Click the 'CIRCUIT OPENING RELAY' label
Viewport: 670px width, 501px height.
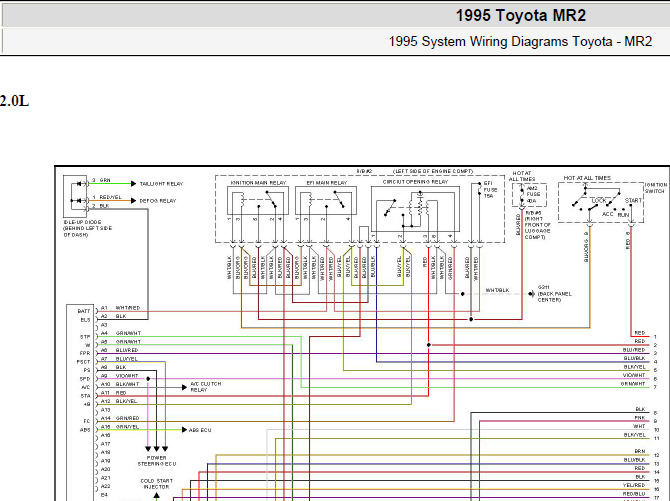415,182
